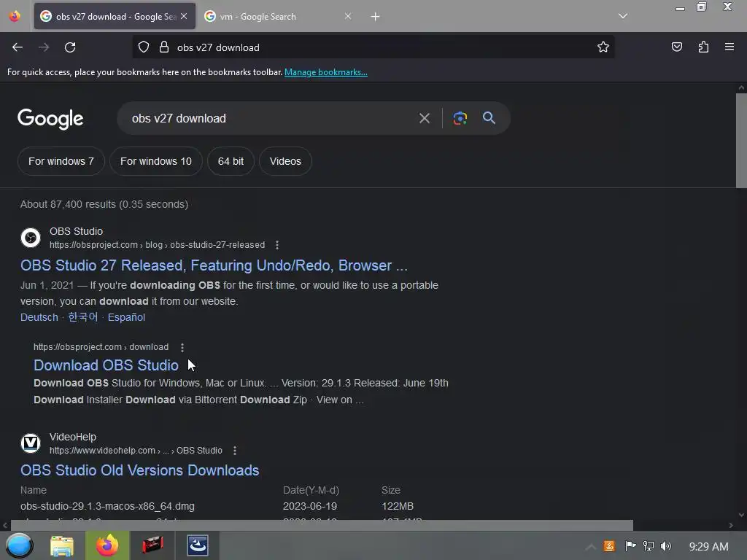Click the site security padlock icon
Screen dimensions: 747x560
pos(164,47)
